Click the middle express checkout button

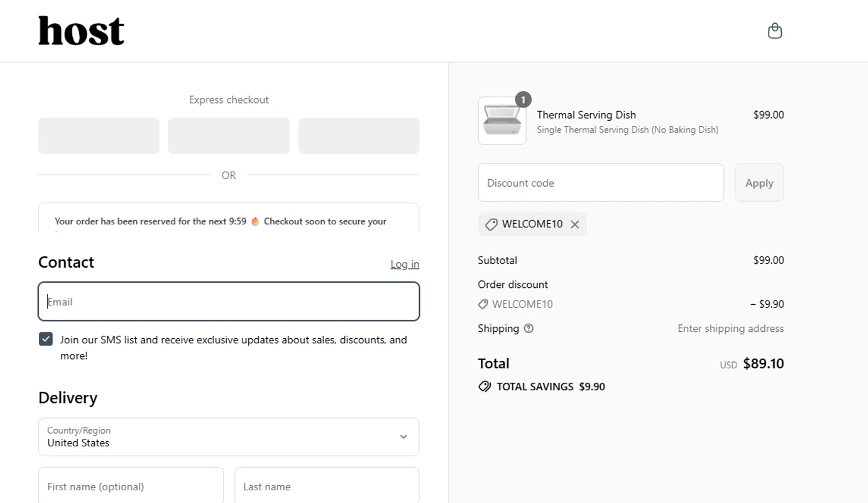(x=229, y=136)
